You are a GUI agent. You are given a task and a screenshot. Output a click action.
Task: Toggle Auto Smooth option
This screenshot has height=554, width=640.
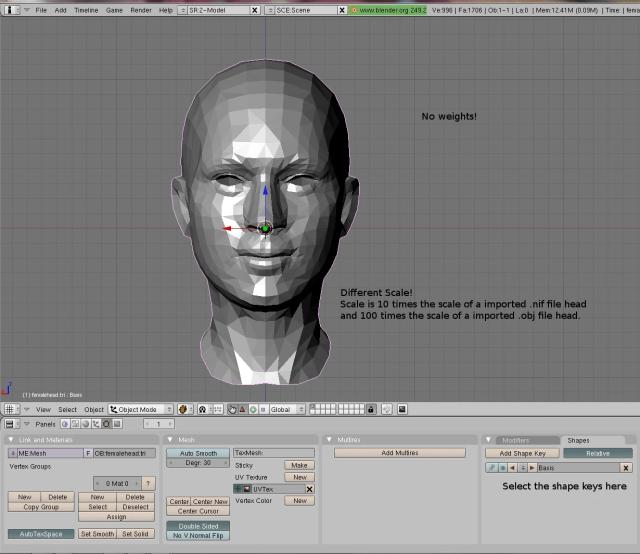coord(198,453)
